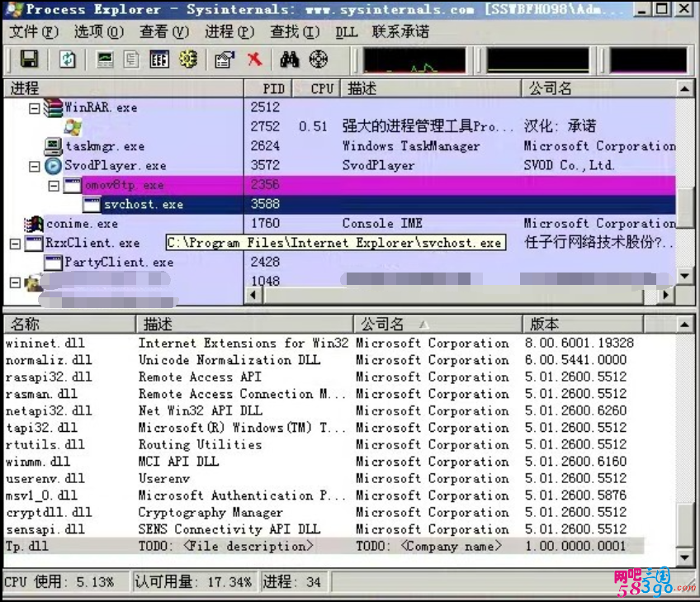
Task: Open the 联系承诺 menu
Action: [x=400, y=31]
